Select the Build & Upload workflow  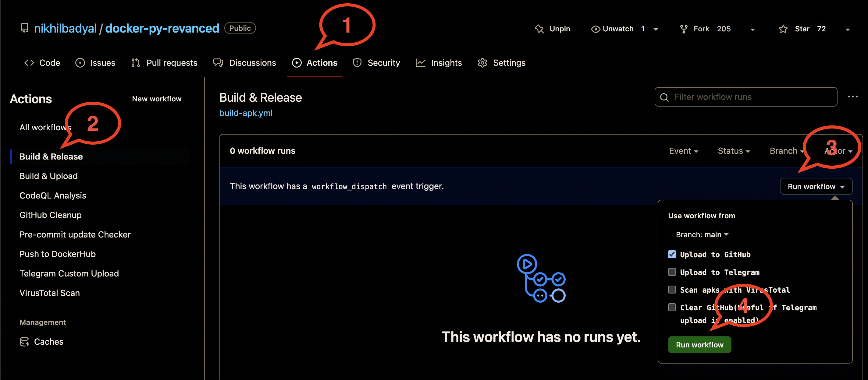(48, 176)
